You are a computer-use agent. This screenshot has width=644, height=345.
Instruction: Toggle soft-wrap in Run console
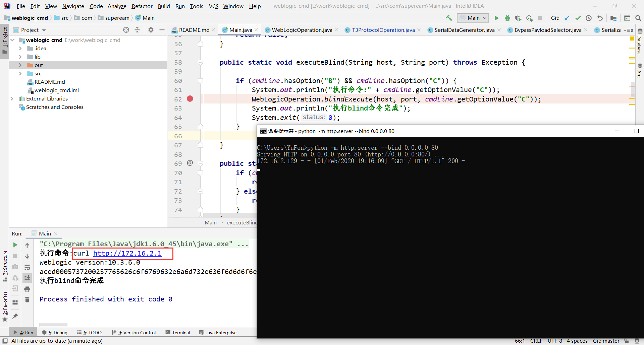pyautogui.click(x=27, y=267)
